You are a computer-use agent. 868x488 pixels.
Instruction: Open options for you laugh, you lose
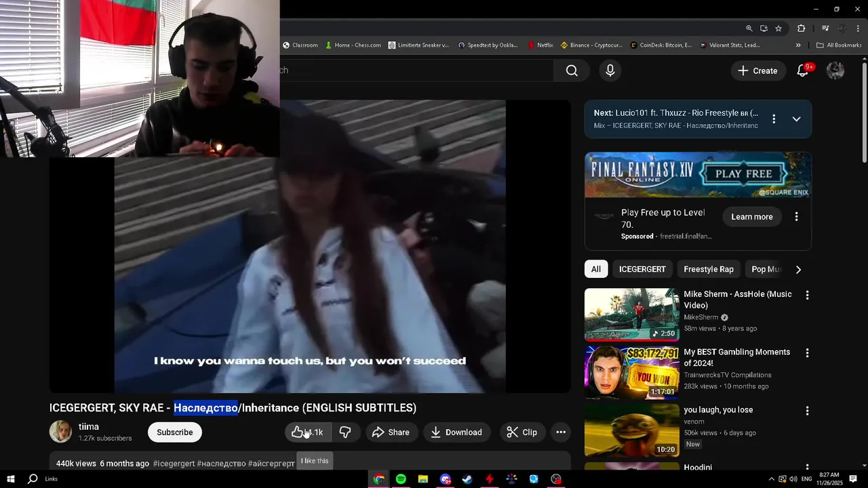[x=807, y=411]
